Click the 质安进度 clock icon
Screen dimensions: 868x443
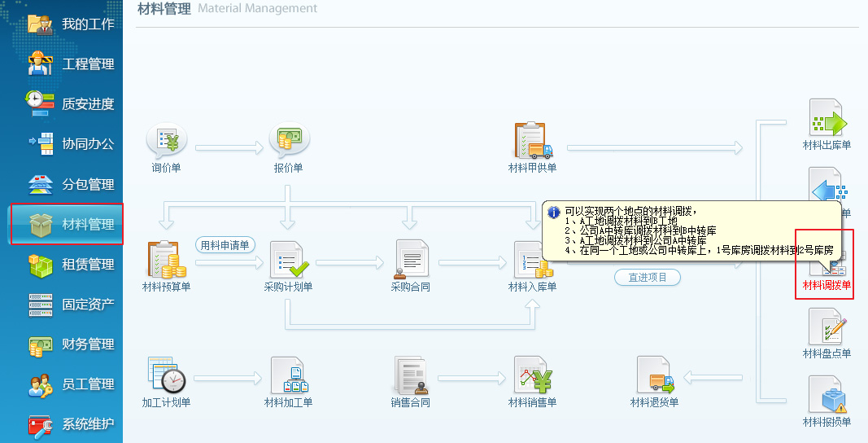pyautogui.click(x=40, y=103)
